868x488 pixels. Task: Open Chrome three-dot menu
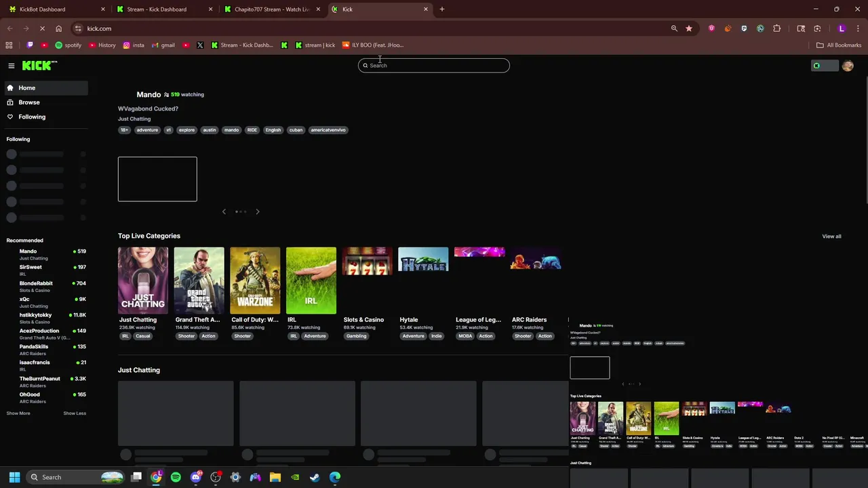click(858, 28)
